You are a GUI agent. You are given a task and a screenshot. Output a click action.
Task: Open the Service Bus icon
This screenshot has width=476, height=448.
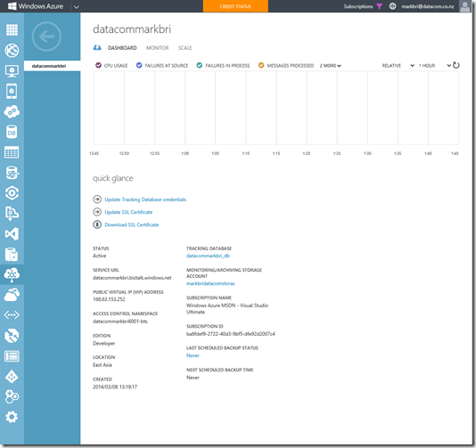tap(12, 214)
